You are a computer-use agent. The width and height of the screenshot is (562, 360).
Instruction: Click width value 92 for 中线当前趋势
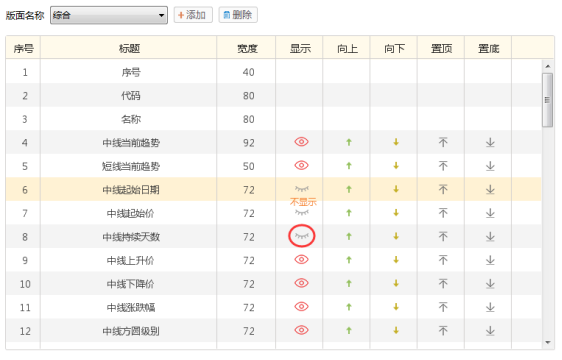[248, 143]
